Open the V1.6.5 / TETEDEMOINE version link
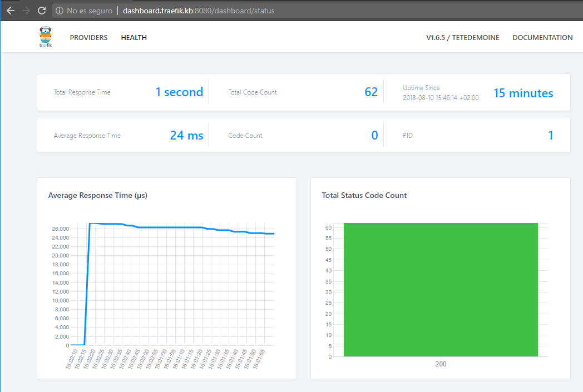583x392 pixels. tap(462, 37)
